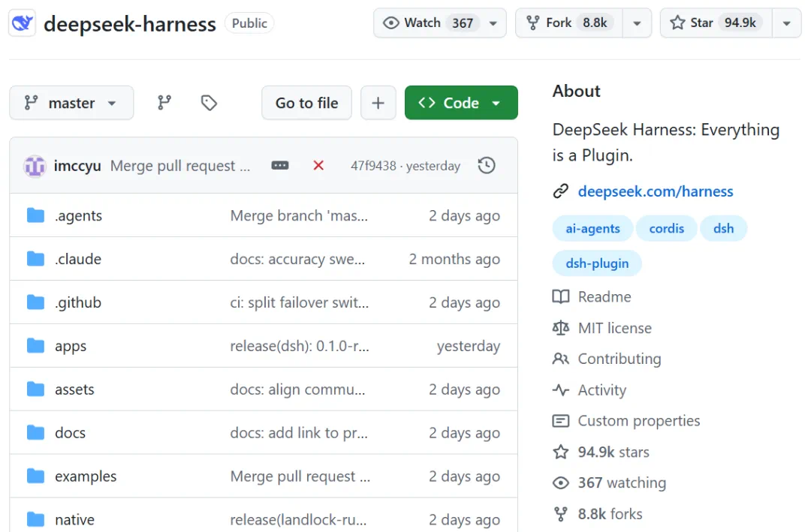This screenshot has height=532, width=811.
Task: Select the ai-agents topic tag
Action: pos(592,229)
